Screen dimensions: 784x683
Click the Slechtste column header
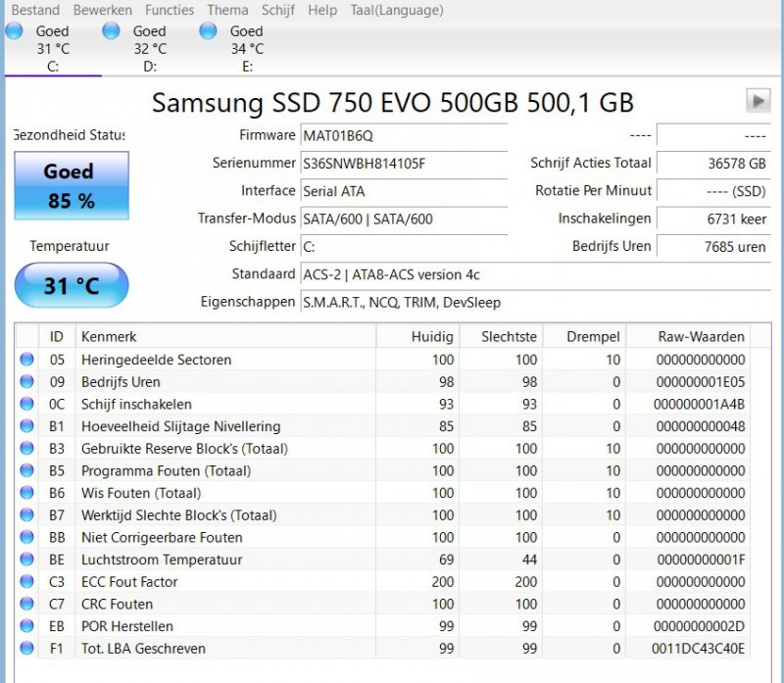point(501,336)
